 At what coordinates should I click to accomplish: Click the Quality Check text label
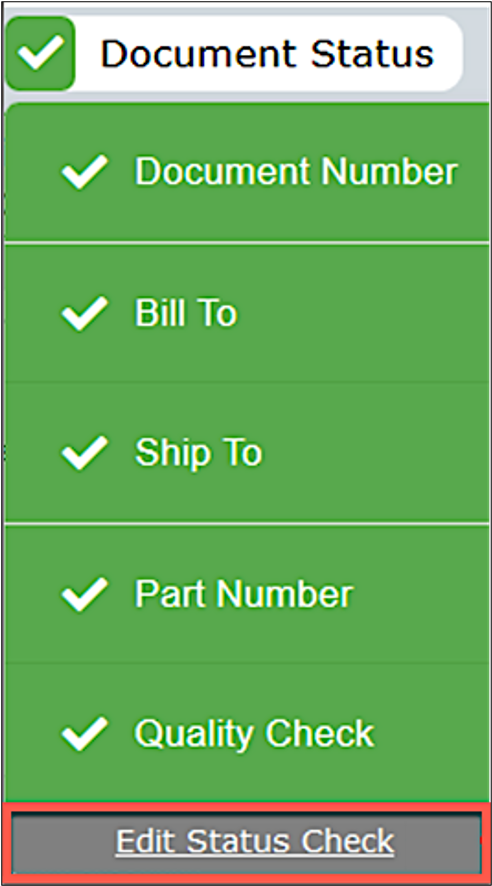(x=254, y=733)
